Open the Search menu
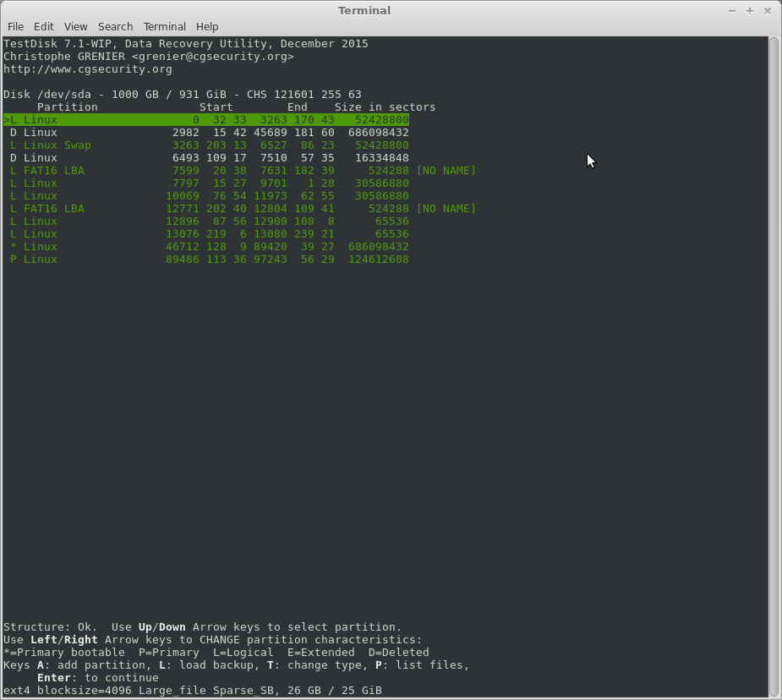Image resolution: width=782 pixels, height=700 pixels. coord(115,26)
